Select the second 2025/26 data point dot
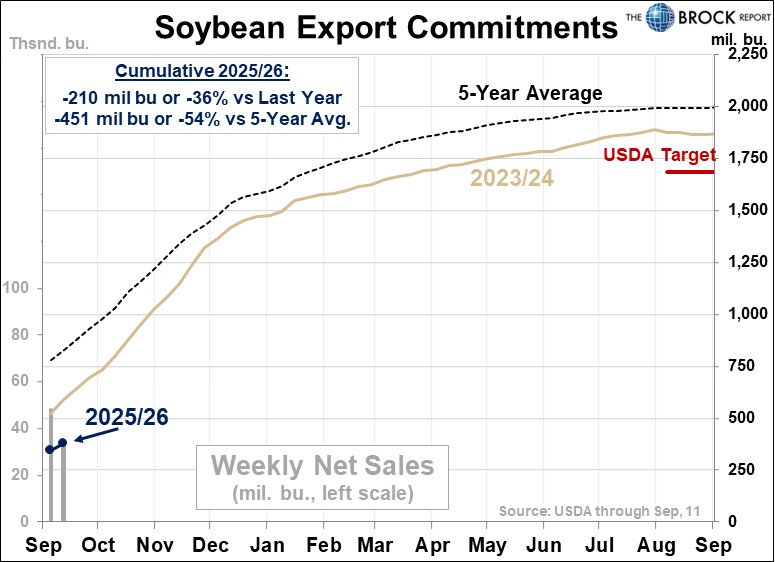This screenshot has height=562, width=775. (x=63, y=442)
